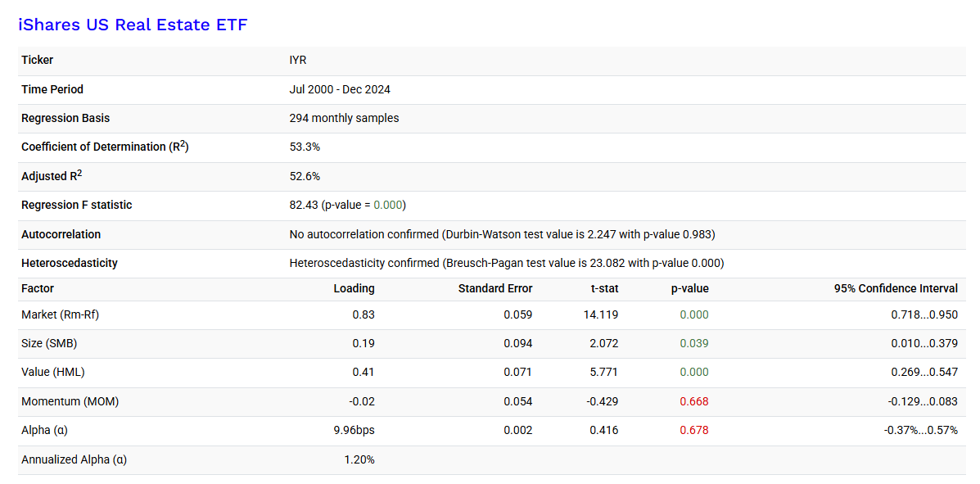Click the Value standard error 0.071
Viewport: 980px width, 484px height.
(518, 372)
